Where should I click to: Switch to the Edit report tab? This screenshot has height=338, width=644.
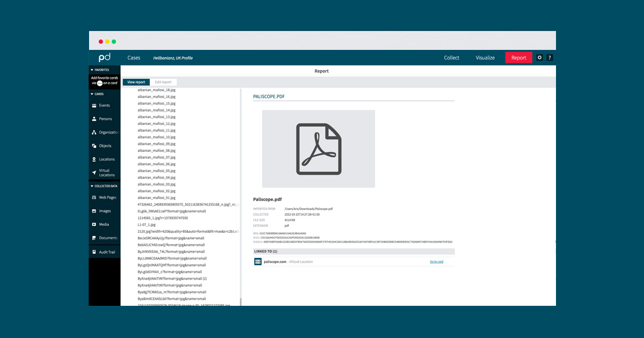click(163, 82)
